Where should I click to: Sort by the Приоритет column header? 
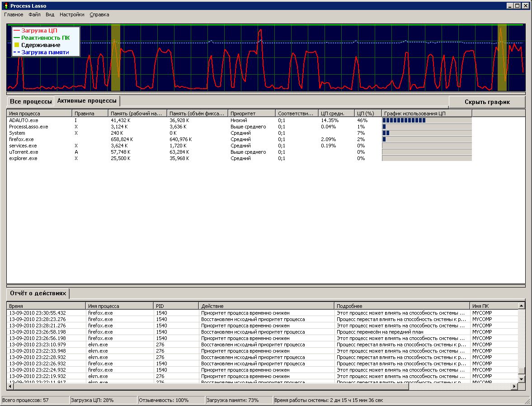pos(251,113)
